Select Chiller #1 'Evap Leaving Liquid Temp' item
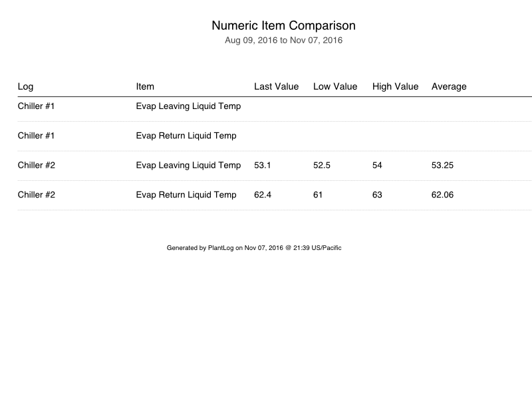The height and width of the screenshot is (399, 532). point(188,106)
